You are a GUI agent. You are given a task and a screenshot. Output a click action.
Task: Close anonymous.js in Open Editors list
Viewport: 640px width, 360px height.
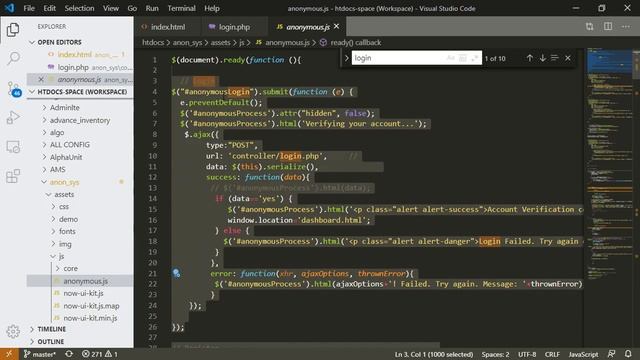pyautogui.click(x=41, y=79)
